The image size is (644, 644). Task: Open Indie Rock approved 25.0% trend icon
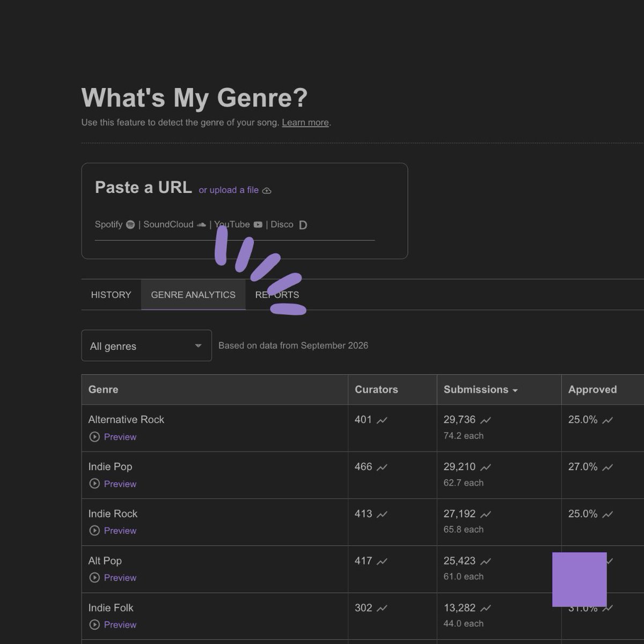coord(608,514)
